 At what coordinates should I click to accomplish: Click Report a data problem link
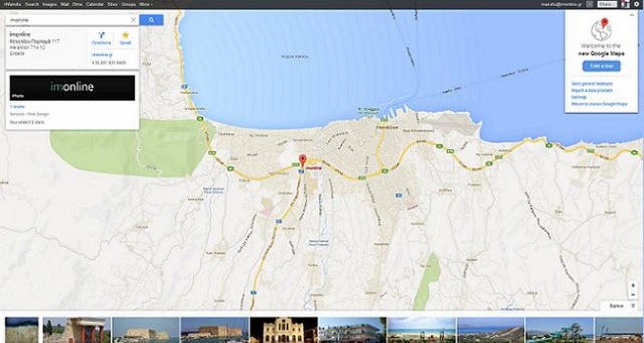pyautogui.click(x=592, y=90)
